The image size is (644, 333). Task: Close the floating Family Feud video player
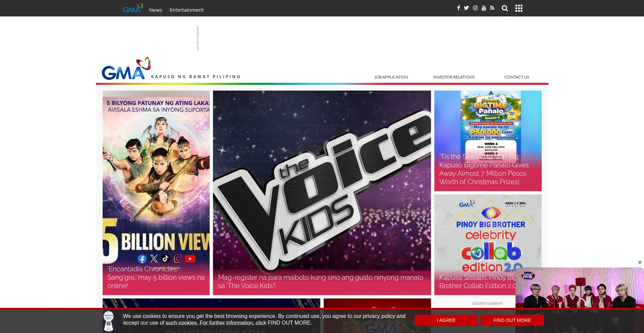coord(640,262)
